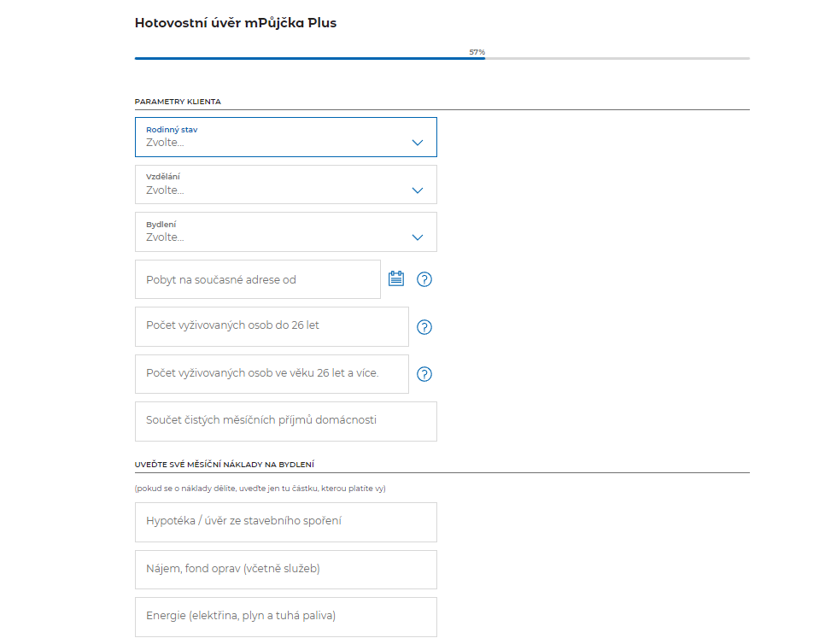Click the Počet vyživovaných osob do 26 let field
825x644 pixels.
point(272,326)
